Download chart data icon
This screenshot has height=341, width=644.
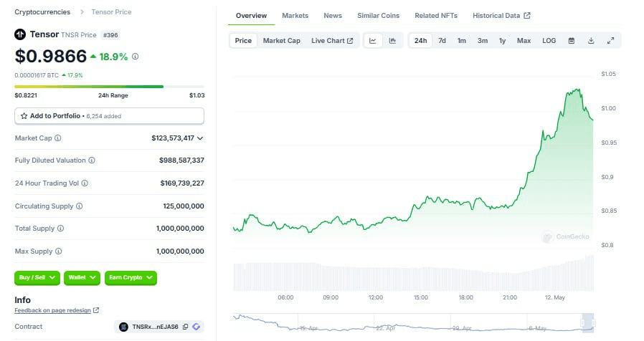pos(591,41)
